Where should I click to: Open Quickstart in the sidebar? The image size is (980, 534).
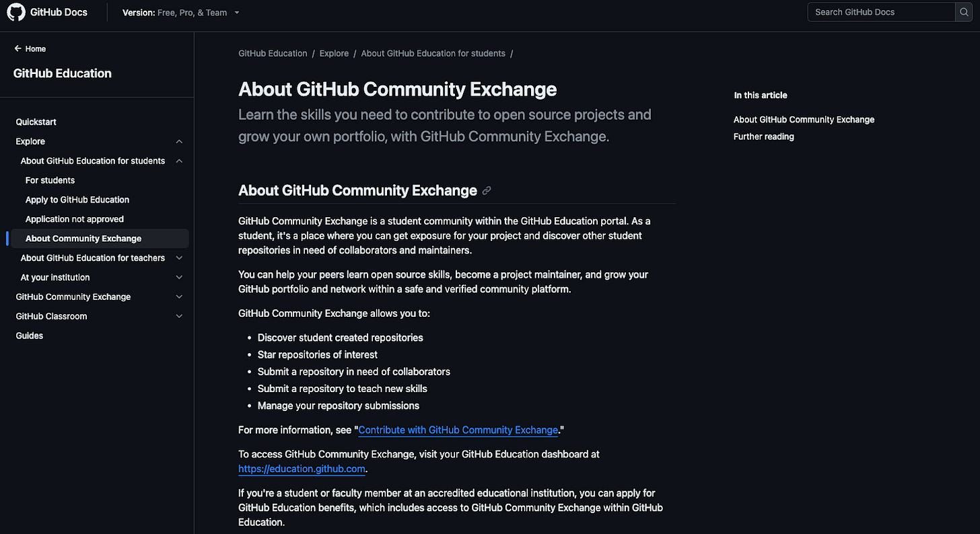[36, 122]
